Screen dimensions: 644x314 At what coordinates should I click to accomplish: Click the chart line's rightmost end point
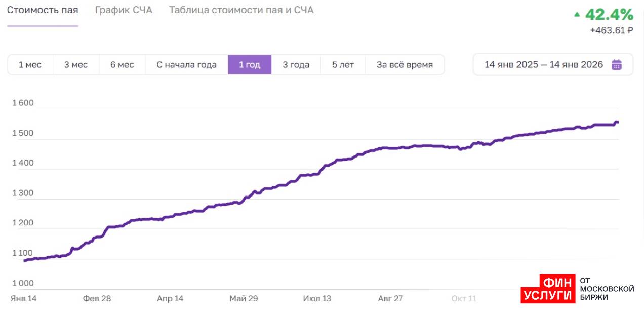(x=617, y=122)
